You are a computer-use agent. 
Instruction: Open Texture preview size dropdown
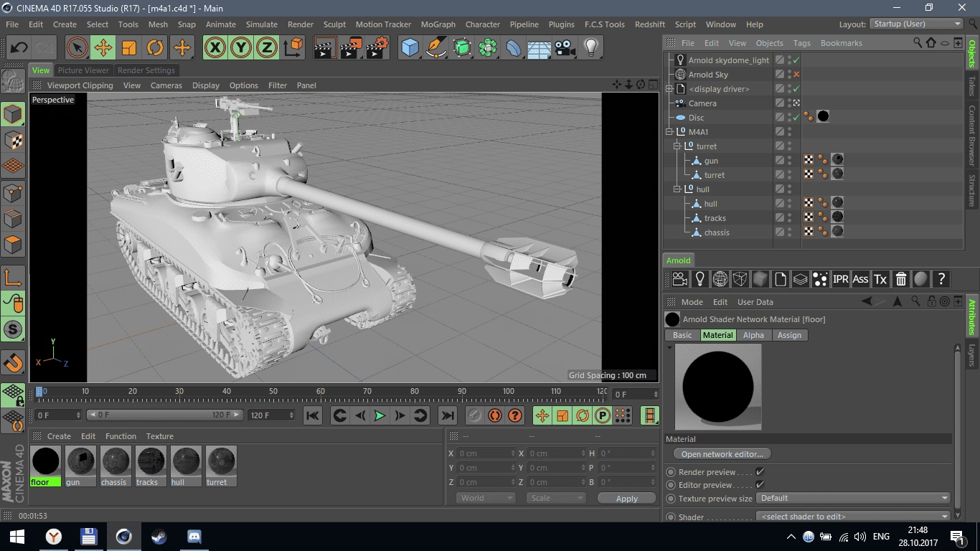coord(854,498)
